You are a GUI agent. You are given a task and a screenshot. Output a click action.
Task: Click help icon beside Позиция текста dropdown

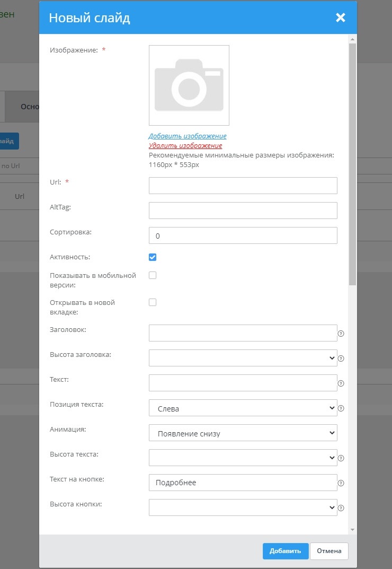pos(341,408)
